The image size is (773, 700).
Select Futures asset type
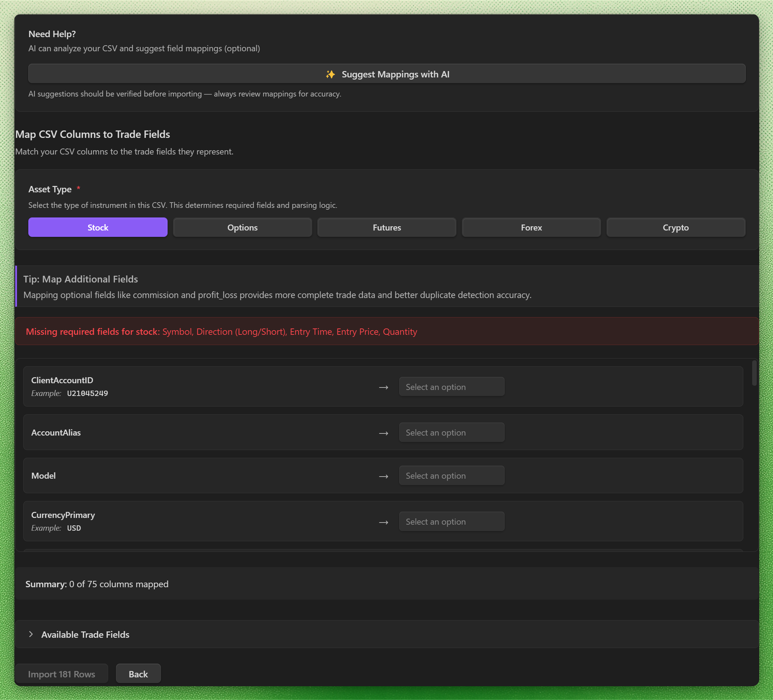[387, 227]
